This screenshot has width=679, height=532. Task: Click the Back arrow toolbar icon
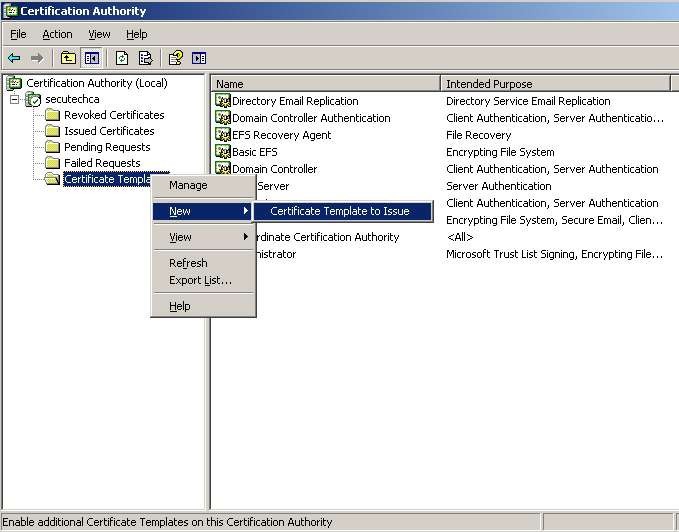coord(14,58)
